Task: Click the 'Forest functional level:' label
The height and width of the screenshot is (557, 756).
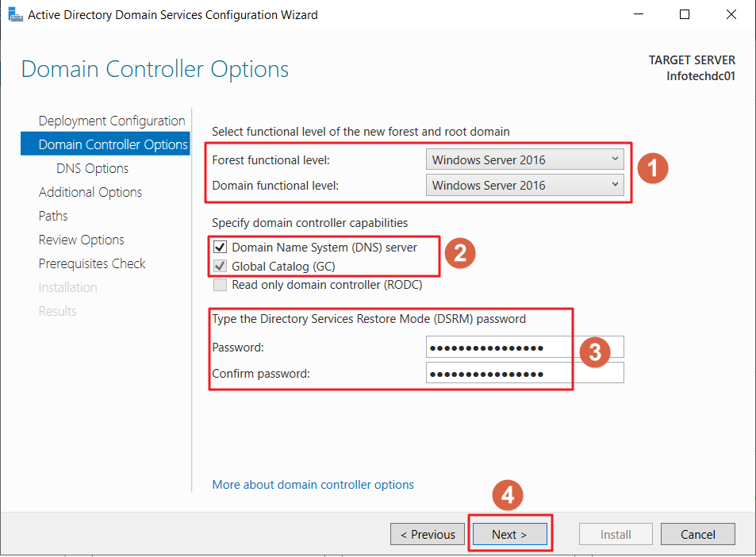Action: pos(271,160)
